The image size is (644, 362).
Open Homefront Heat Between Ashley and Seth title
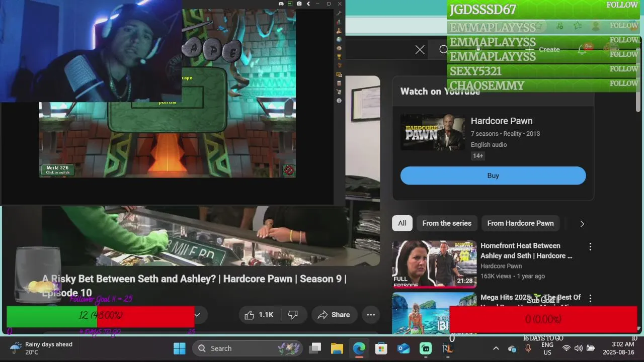[x=526, y=250]
